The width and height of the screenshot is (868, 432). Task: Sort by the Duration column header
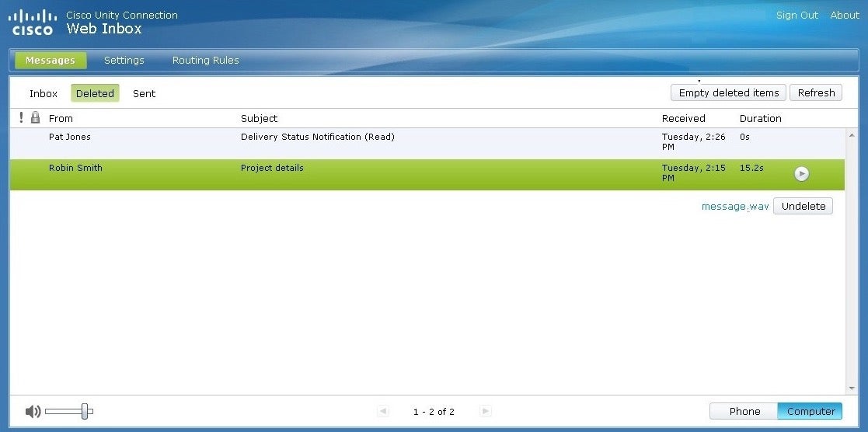pos(760,119)
